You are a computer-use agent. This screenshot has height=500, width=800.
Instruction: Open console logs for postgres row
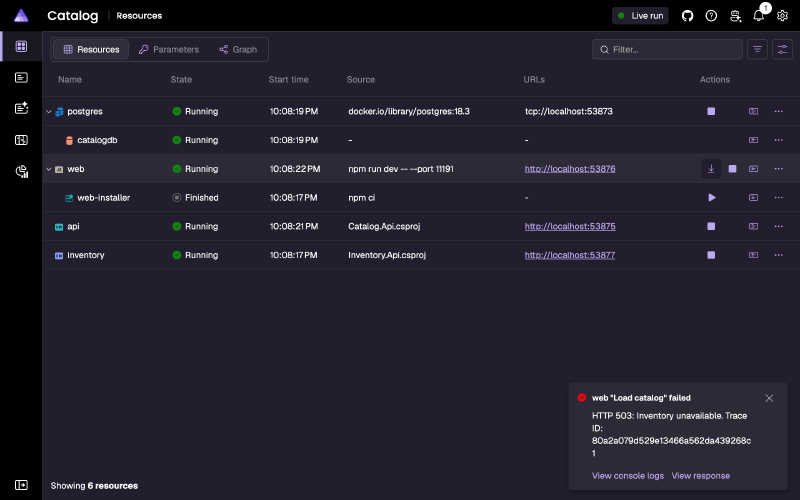[x=753, y=111]
